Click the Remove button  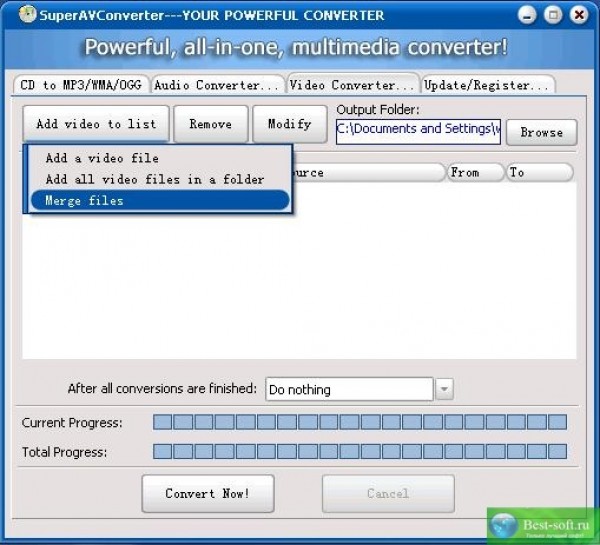point(211,124)
